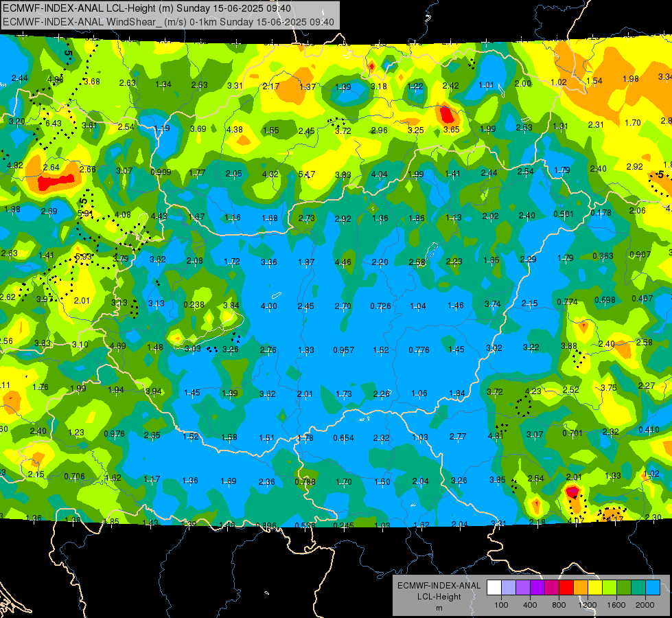Click the wind shear value 4.08
Viewport: 672px width, 618px height.
coord(123,215)
